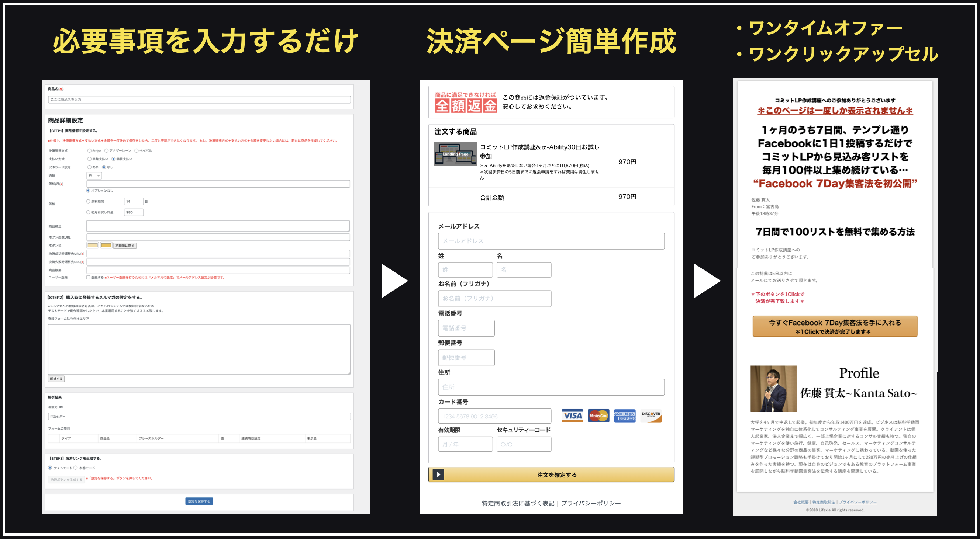Select the 本番モード radio button

coord(75,467)
